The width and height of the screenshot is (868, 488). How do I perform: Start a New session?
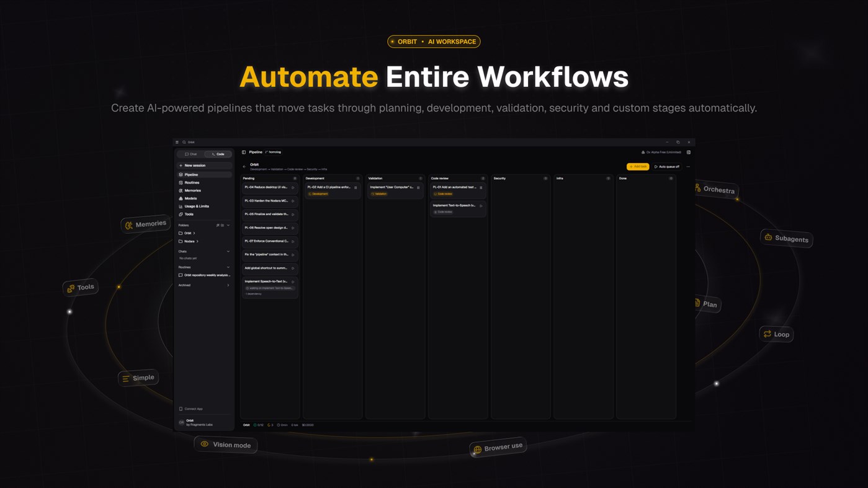tap(204, 166)
